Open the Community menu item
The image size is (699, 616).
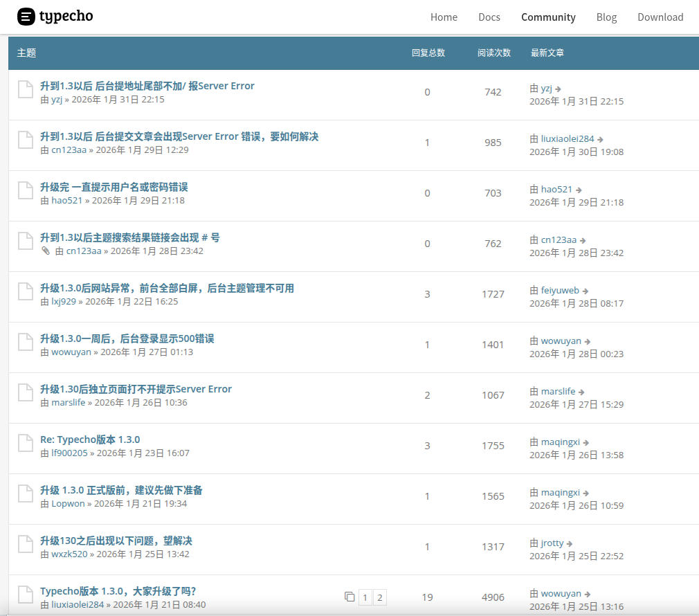(548, 17)
